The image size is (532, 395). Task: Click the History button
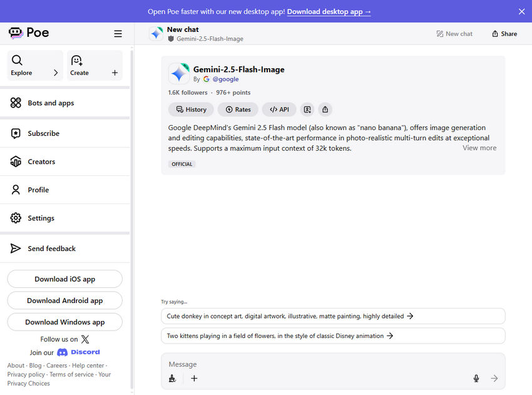(x=191, y=110)
